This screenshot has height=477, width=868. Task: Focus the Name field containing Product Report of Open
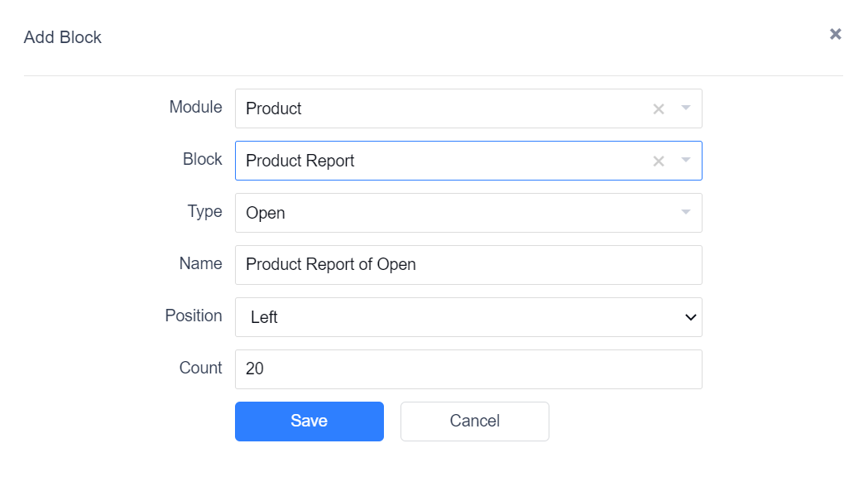tap(469, 265)
